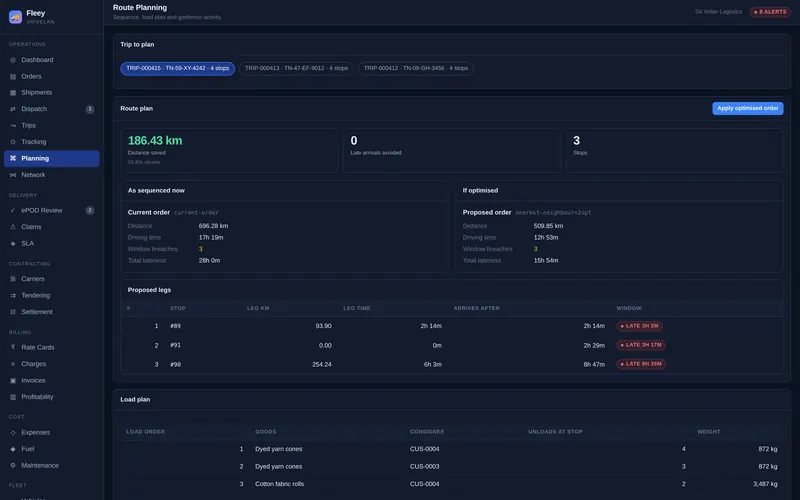The width and height of the screenshot is (800, 500).
Task: Click the Planning sidebar icon
Action: pyautogui.click(x=13, y=158)
